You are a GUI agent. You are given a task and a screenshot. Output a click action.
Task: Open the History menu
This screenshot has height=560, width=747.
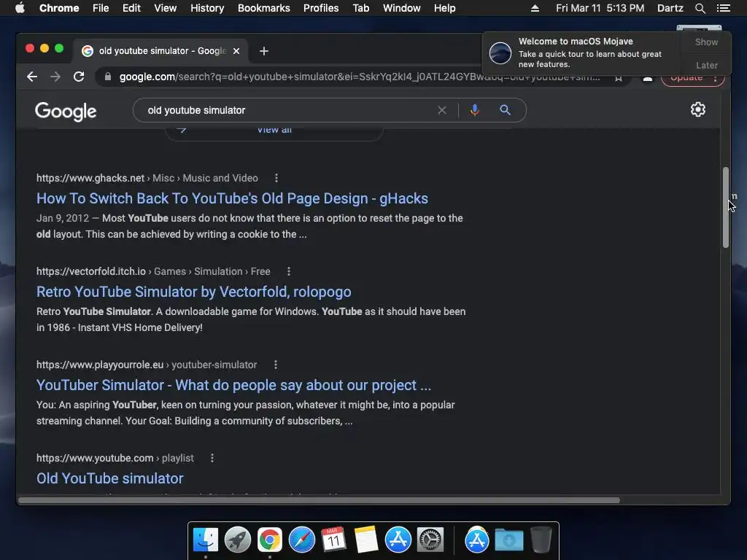pyautogui.click(x=207, y=8)
